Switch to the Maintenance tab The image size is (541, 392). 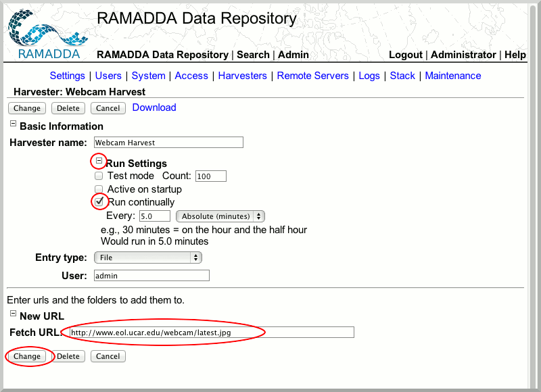click(x=452, y=76)
